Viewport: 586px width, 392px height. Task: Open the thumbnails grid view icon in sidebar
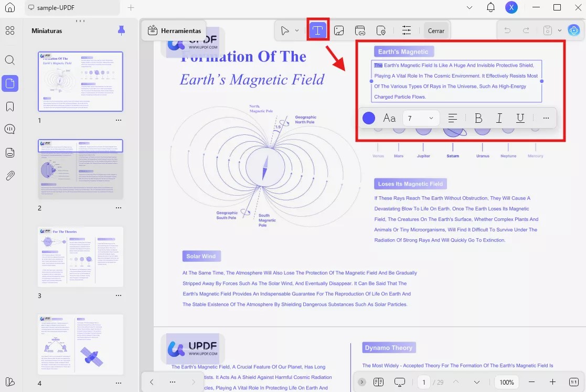(10, 30)
